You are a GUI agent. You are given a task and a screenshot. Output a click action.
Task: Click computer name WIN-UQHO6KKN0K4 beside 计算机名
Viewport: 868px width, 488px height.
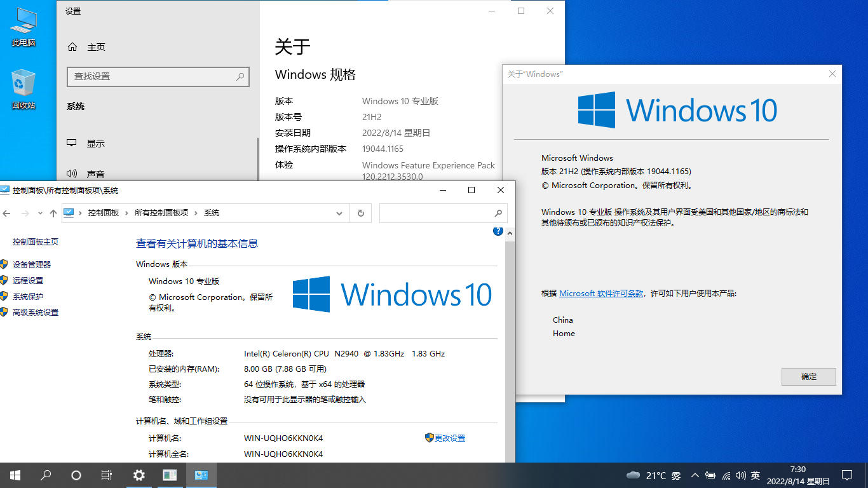tap(283, 438)
